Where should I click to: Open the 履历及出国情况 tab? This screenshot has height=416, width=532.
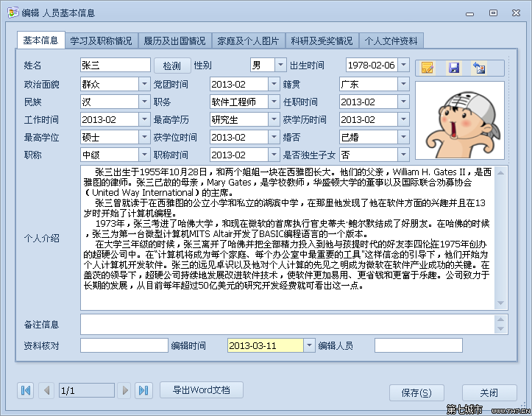pyautogui.click(x=174, y=41)
